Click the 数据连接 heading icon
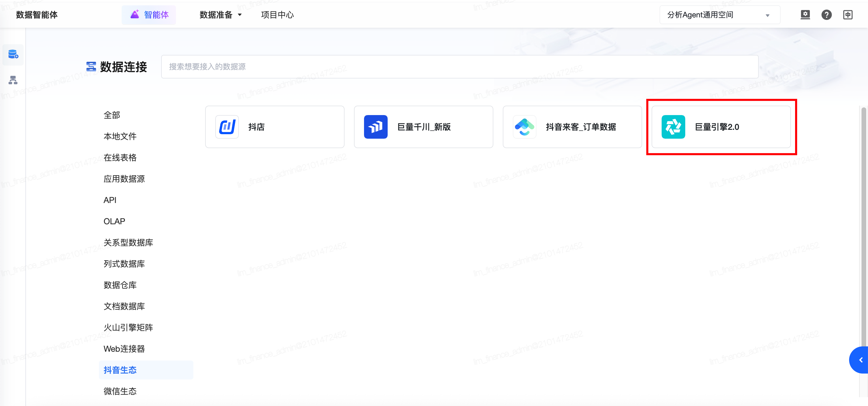This screenshot has height=406, width=868. (91, 67)
